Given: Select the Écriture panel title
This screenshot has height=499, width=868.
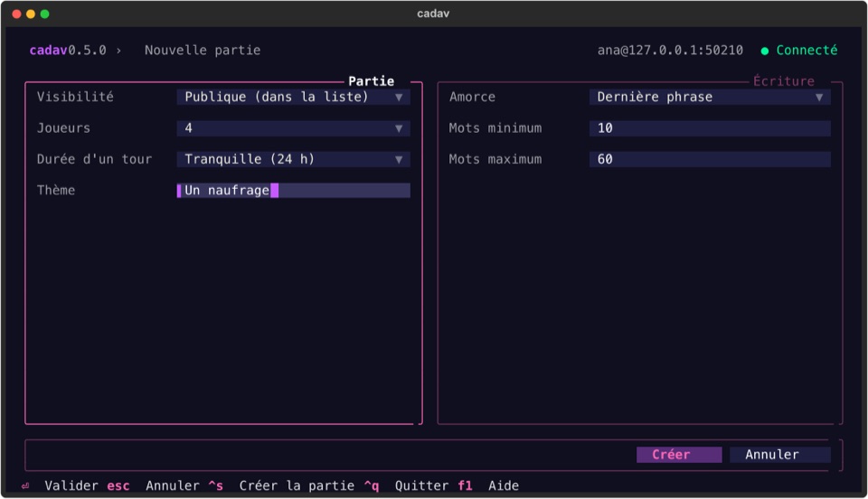Looking at the screenshot, I should coord(783,81).
